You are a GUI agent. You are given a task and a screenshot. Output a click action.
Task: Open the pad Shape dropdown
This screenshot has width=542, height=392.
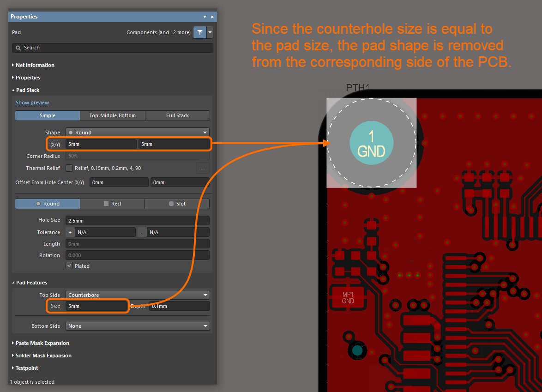[137, 133]
